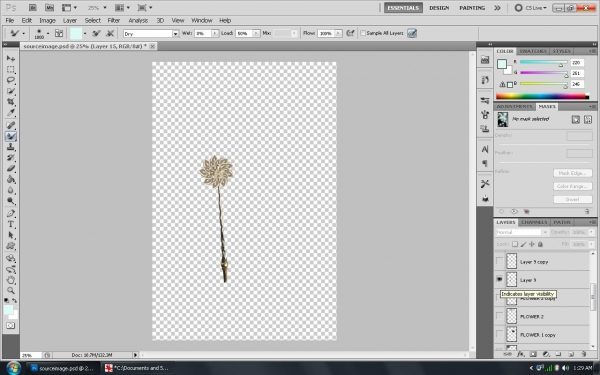The image size is (600, 375).
Task: Select the Horizontal Type tool
Action: 11,224
